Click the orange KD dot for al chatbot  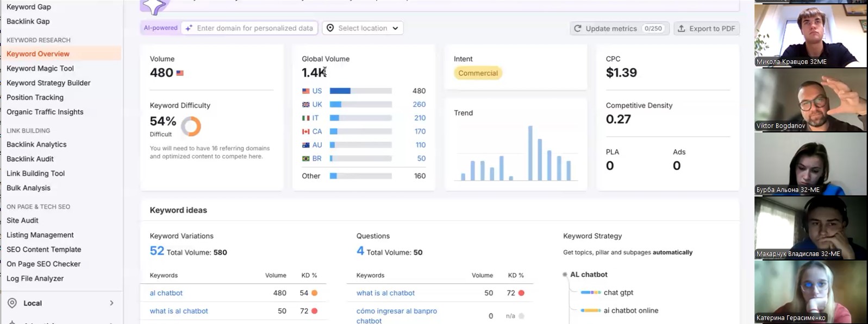(314, 293)
